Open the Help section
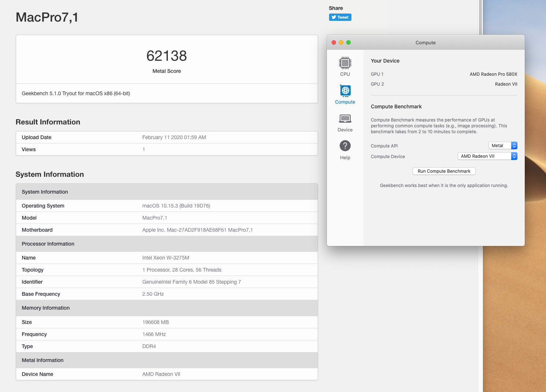The height and width of the screenshot is (392, 546). pos(345,150)
